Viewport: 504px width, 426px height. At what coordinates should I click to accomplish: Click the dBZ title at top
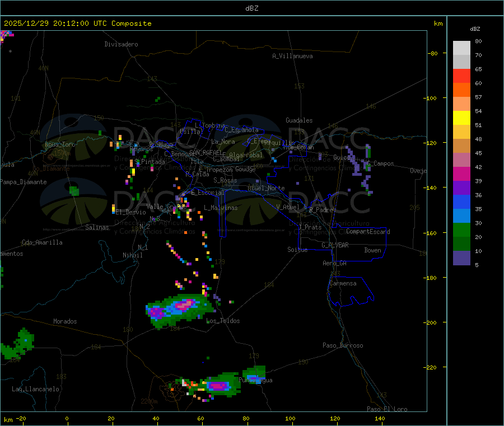point(251,8)
